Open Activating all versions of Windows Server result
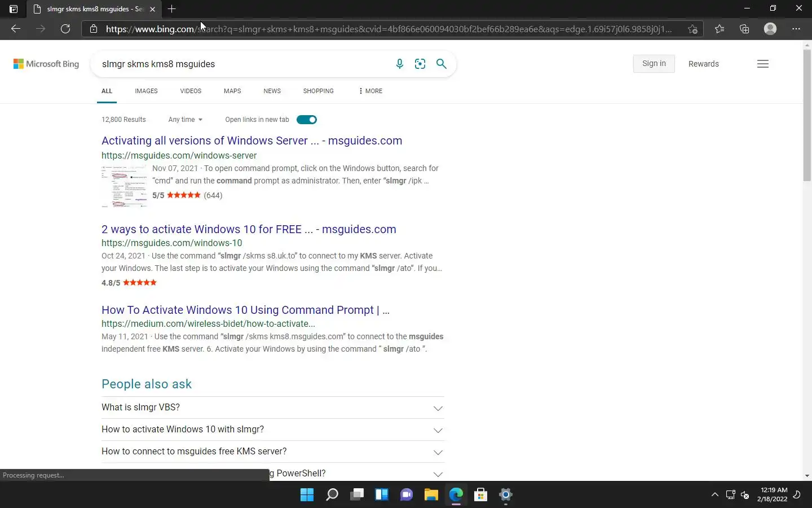This screenshot has width=812, height=508. 251,141
